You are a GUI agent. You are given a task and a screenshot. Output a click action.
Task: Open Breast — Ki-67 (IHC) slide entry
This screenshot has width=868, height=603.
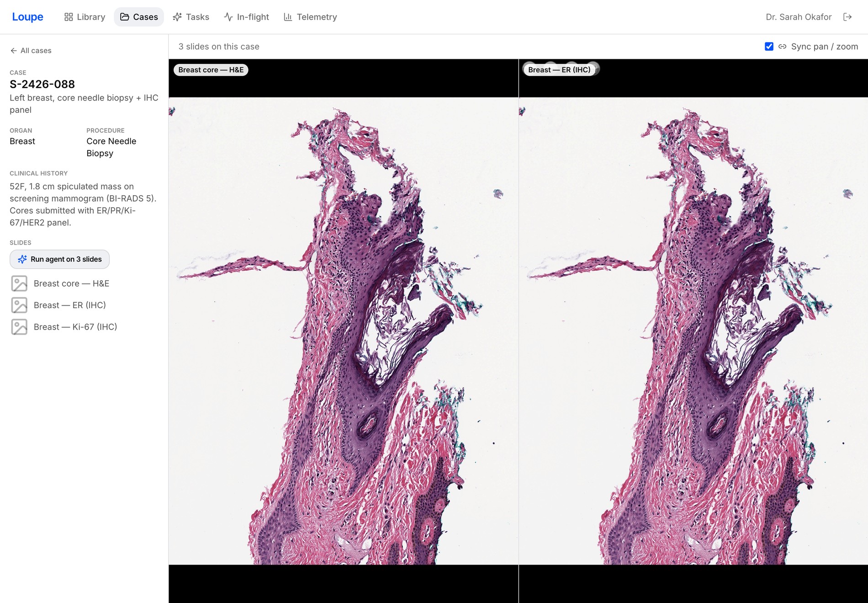64,327
